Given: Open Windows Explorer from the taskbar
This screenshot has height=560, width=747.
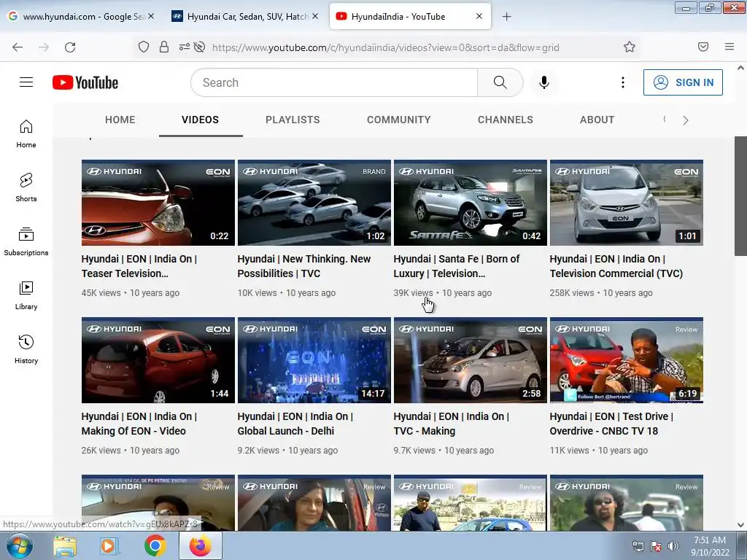Looking at the screenshot, I should (x=65, y=546).
